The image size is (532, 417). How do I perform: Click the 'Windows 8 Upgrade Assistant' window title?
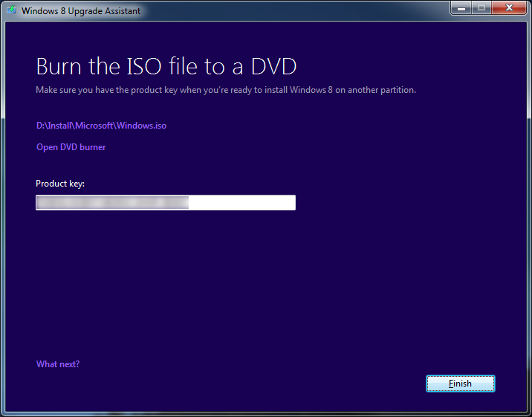tap(81, 11)
